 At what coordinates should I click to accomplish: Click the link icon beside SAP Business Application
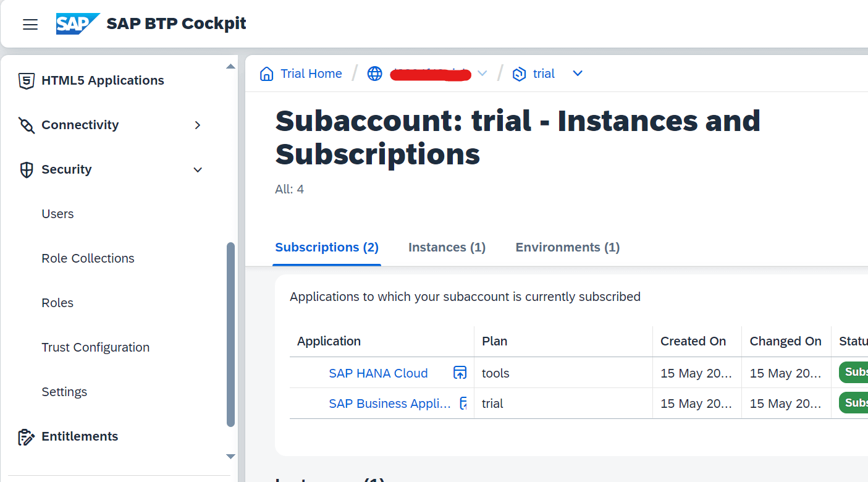click(x=463, y=403)
